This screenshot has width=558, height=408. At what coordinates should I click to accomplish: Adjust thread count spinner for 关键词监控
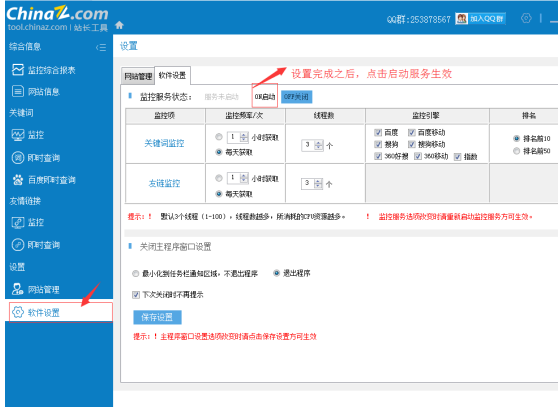click(319, 145)
